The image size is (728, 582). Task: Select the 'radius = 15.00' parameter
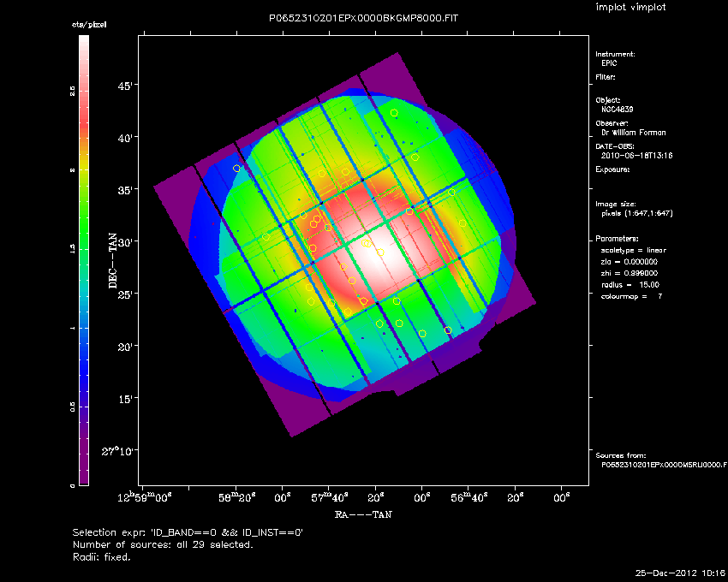pyautogui.click(x=630, y=285)
